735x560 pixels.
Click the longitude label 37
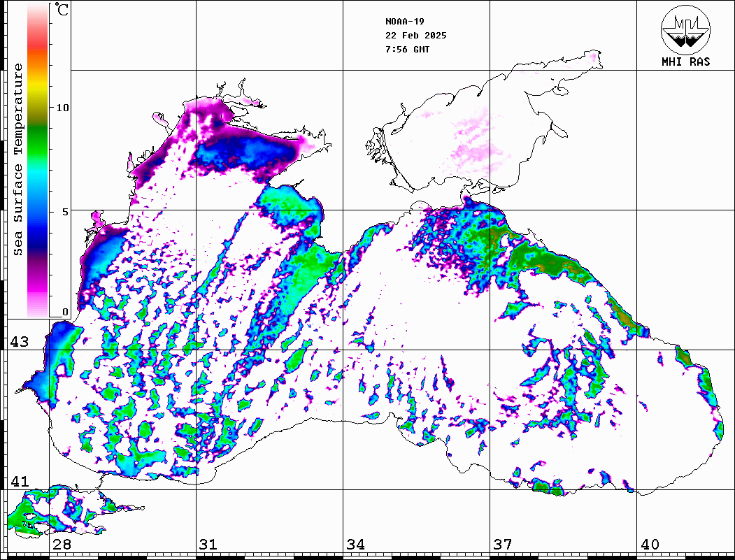coord(502,545)
